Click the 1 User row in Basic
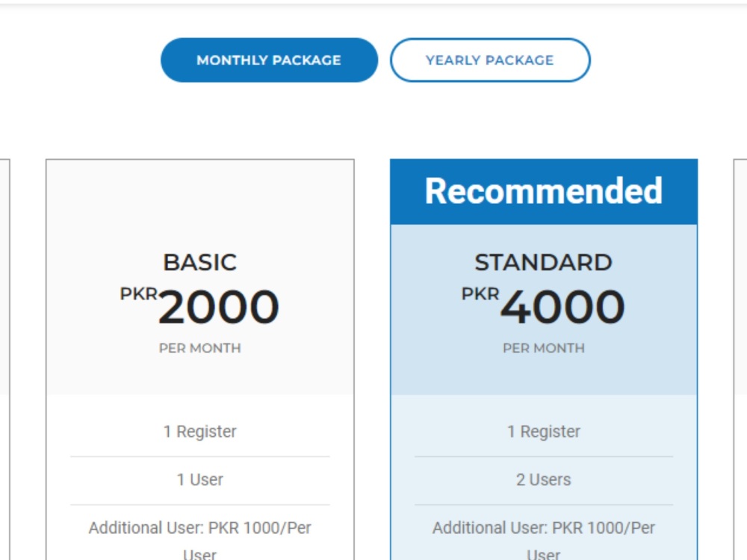This screenshot has width=747, height=560. tap(200, 479)
